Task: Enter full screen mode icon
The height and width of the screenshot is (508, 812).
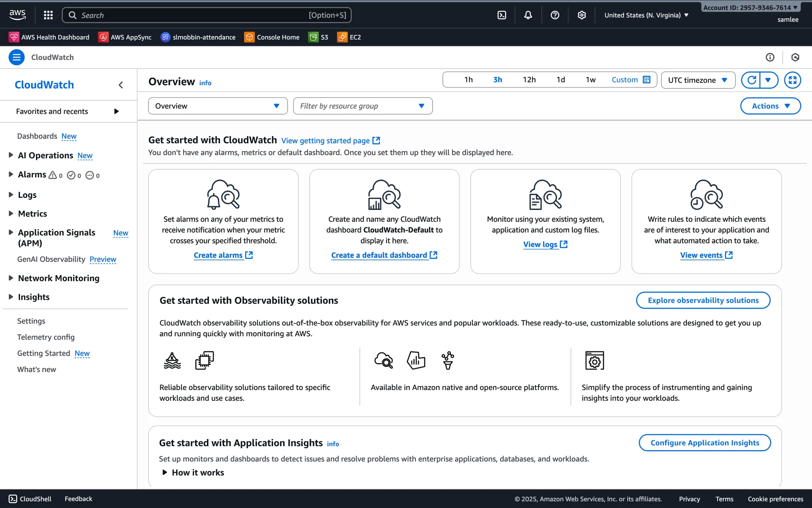Action: [793, 80]
